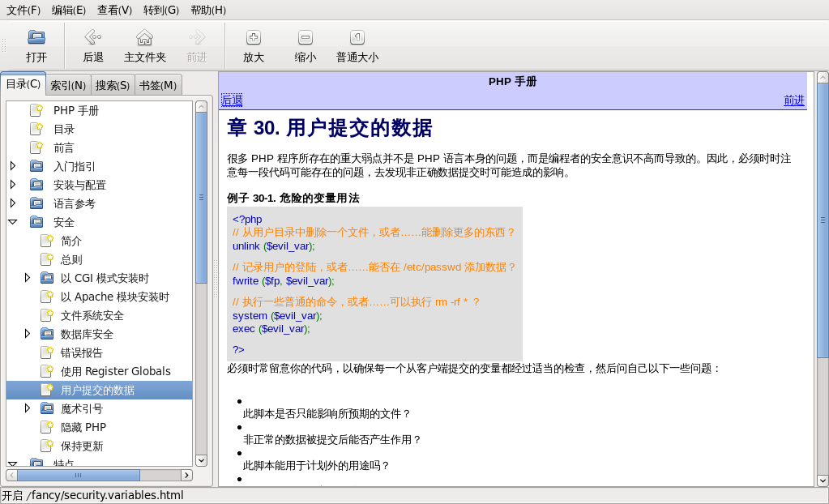The width and height of the screenshot is (829, 504).
Task: Follow the 前进 link in the page header
Action: 794,100
